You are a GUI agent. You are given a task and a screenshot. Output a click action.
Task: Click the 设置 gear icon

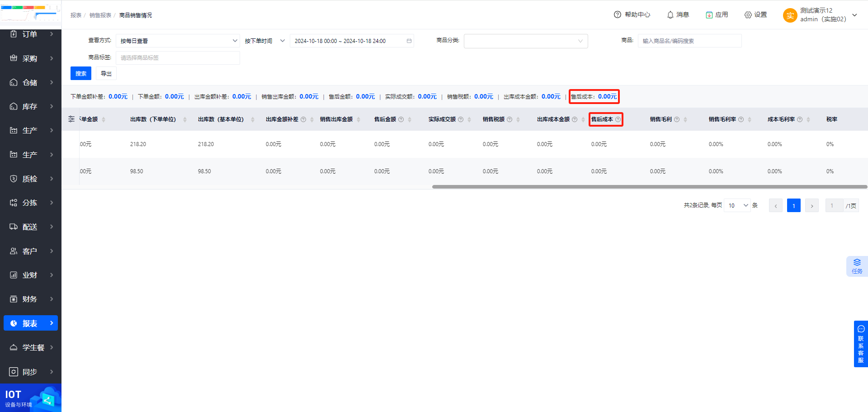pyautogui.click(x=748, y=15)
